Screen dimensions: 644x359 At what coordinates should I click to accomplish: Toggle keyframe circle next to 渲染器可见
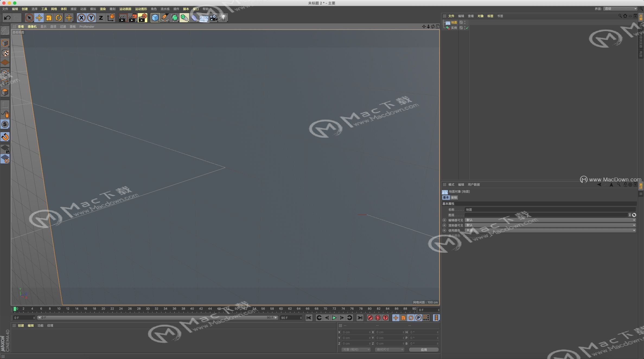[x=444, y=225]
